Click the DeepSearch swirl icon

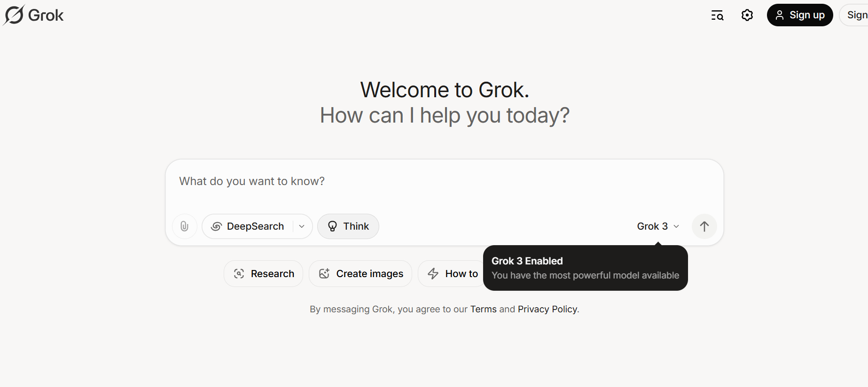pos(216,226)
